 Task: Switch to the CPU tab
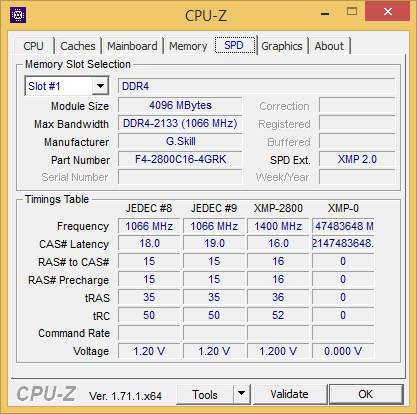33,46
